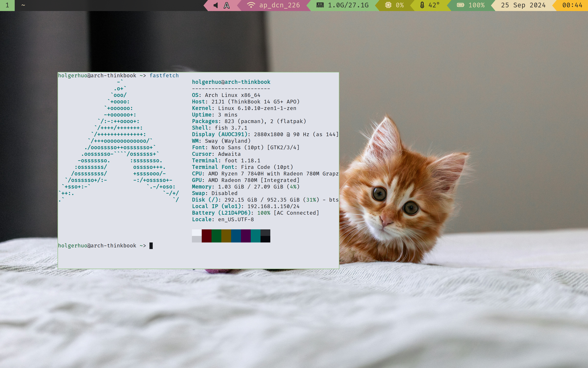Click the Terminal Font: Fira Code line
Viewport: 588px width, 368px height.
click(242, 167)
